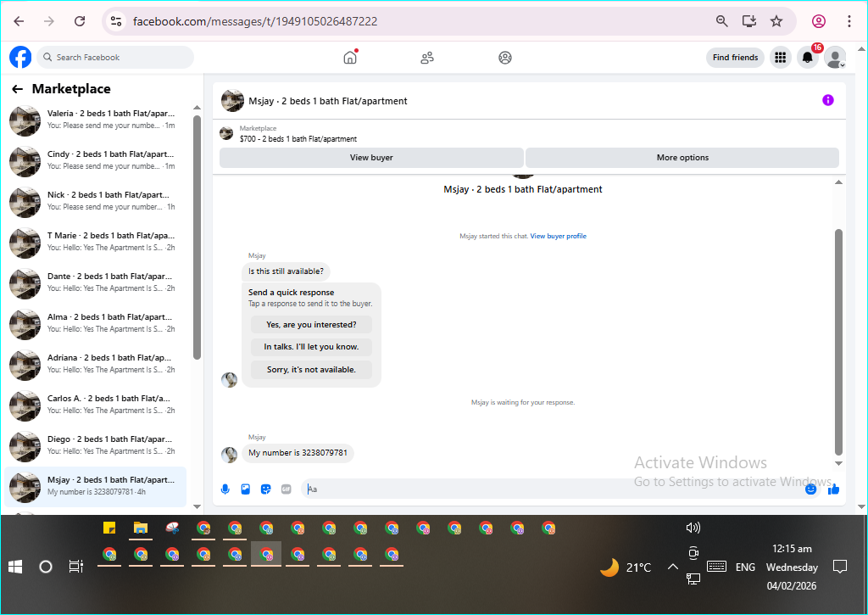Open the notifications bell icon
868x615 pixels.
(808, 58)
